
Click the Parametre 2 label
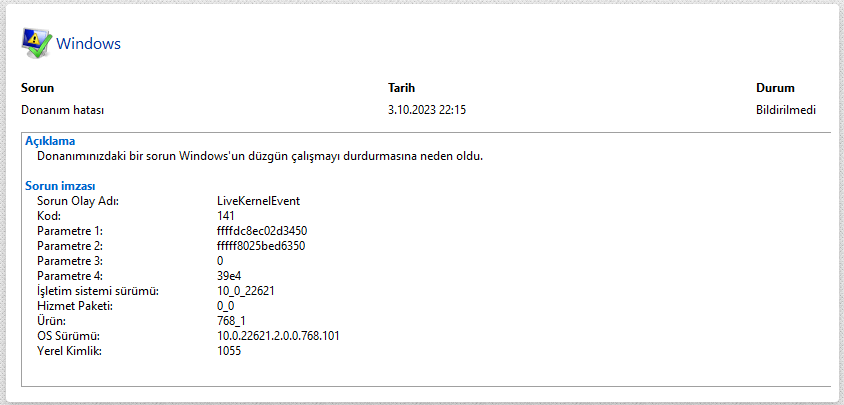click(70, 246)
